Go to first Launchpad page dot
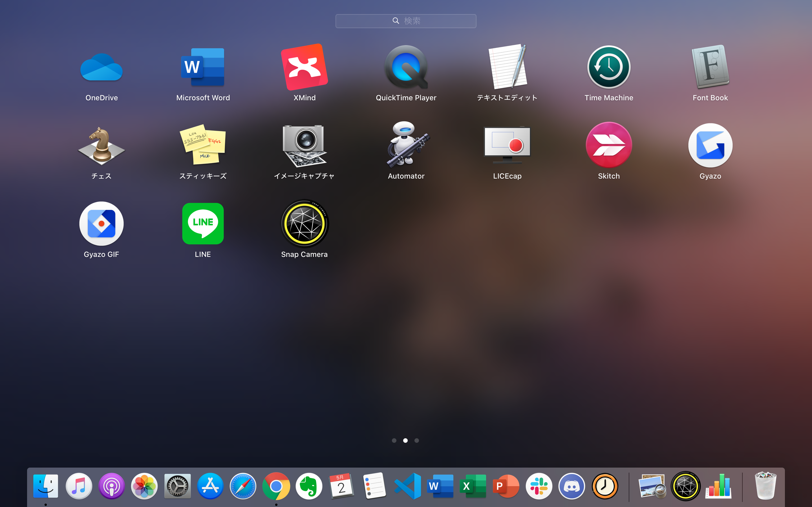812x507 pixels. click(x=394, y=440)
